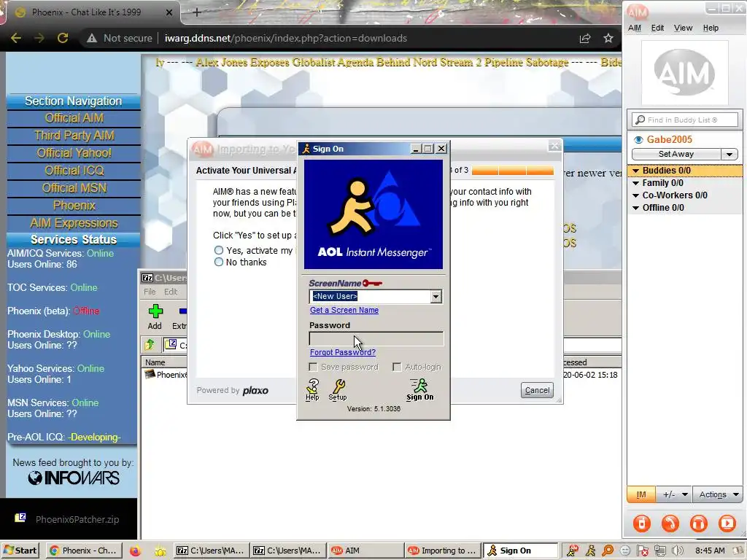
Task: Open the Official AIM navigation link
Action: [x=74, y=118]
